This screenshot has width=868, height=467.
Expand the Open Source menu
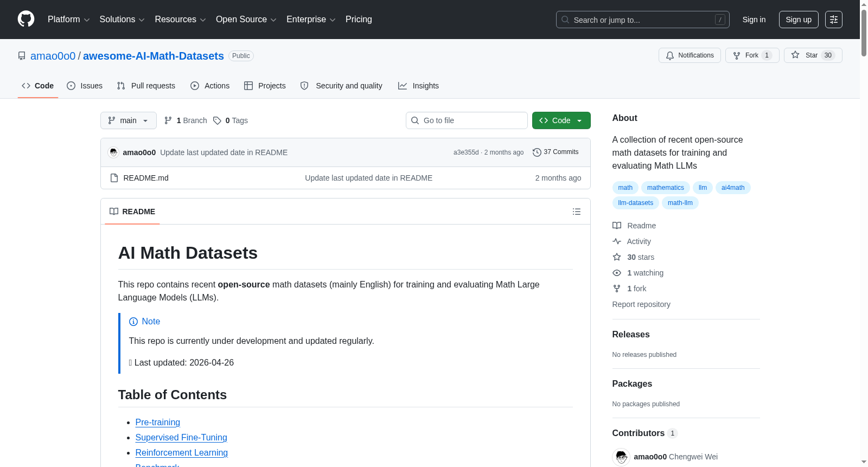(246, 20)
